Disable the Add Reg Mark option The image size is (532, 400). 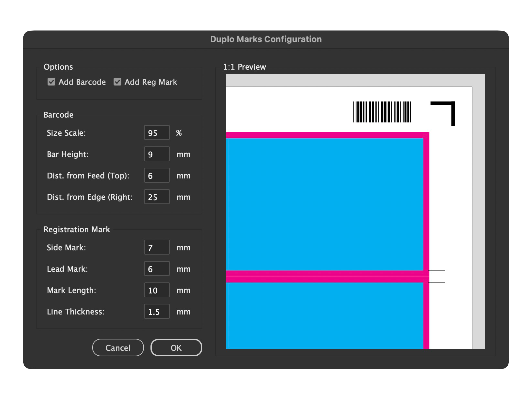tap(117, 82)
